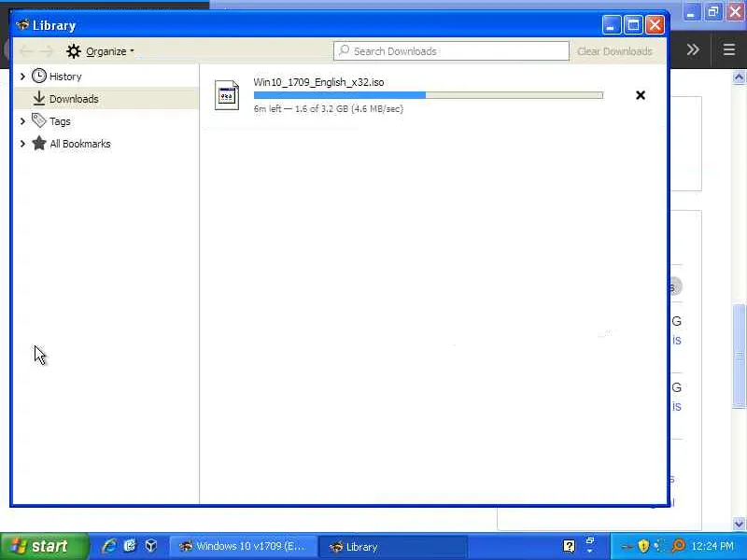Image resolution: width=747 pixels, height=560 pixels.
Task: Cancel the ISO download with the X
Action: (x=641, y=95)
